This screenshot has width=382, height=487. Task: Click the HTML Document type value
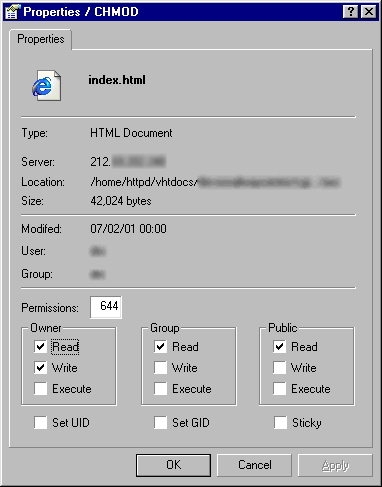tap(131, 133)
